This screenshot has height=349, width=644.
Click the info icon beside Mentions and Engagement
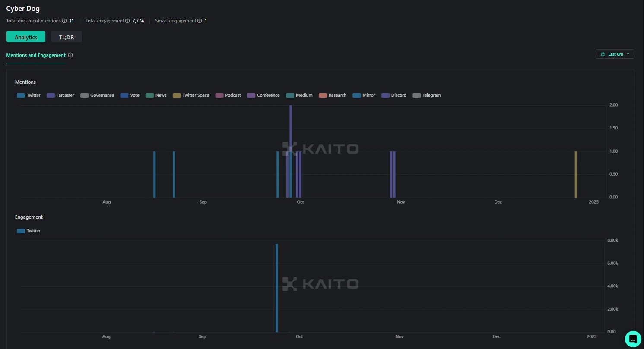coord(70,55)
